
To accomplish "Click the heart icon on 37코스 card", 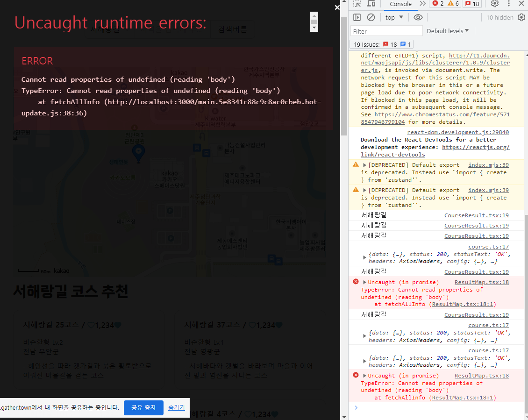I will (252, 325).
